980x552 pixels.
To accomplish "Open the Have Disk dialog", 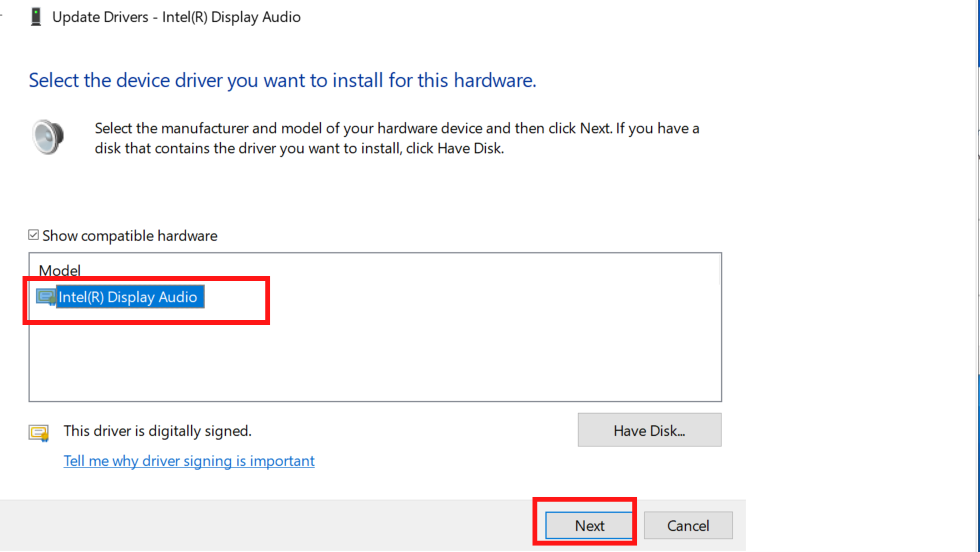I will point(649,430).
